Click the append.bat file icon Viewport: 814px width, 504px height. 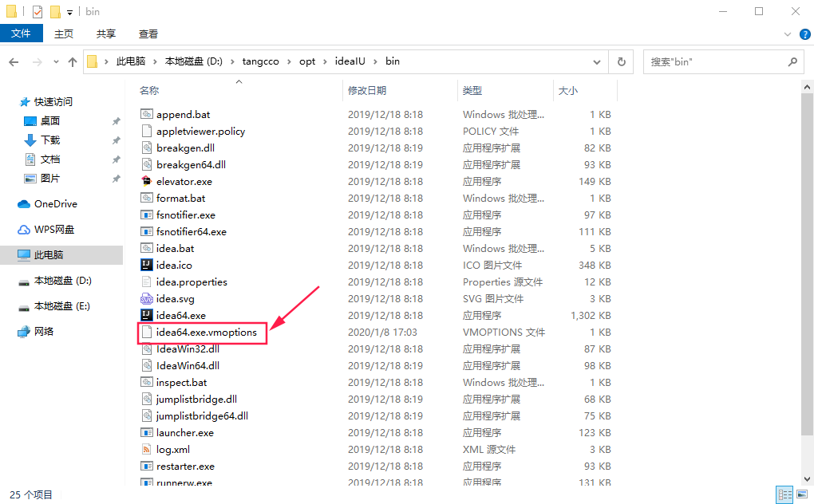[x=147, y=114]
